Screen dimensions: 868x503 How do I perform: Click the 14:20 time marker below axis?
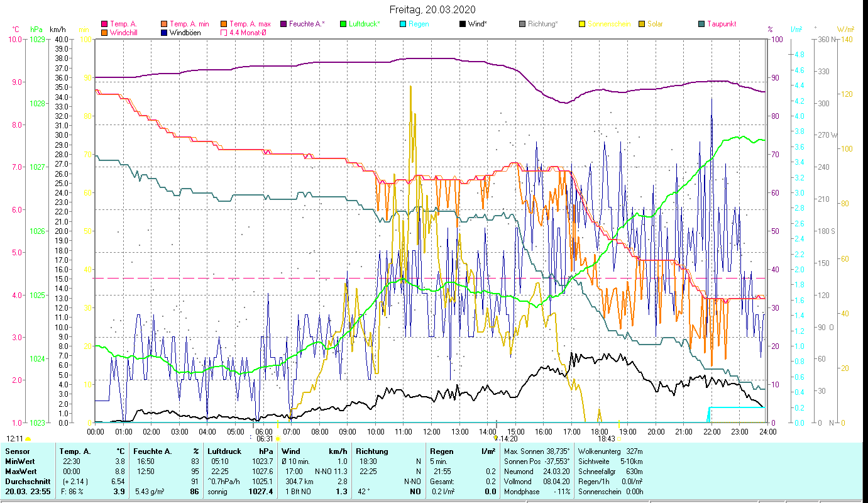point(508,439)
